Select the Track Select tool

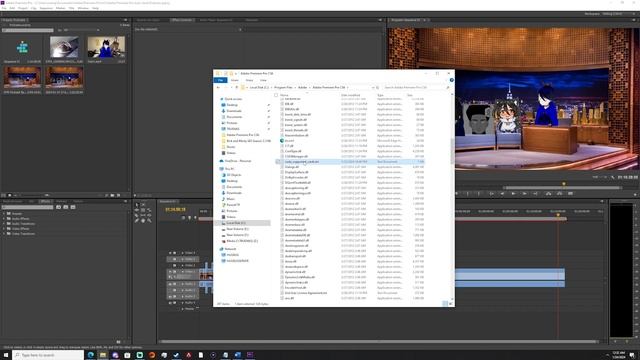143,204
